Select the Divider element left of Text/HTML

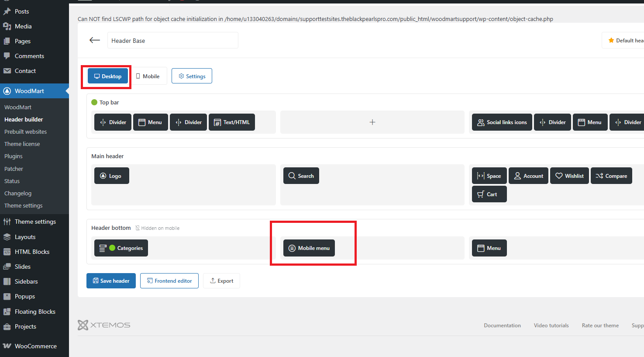(189, 122)
